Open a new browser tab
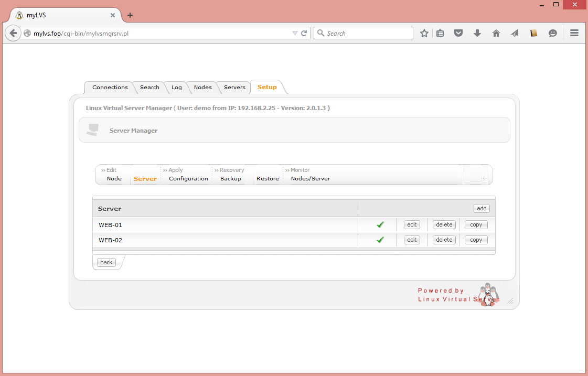This screenshot has height=376, width=588. point(130,15)
